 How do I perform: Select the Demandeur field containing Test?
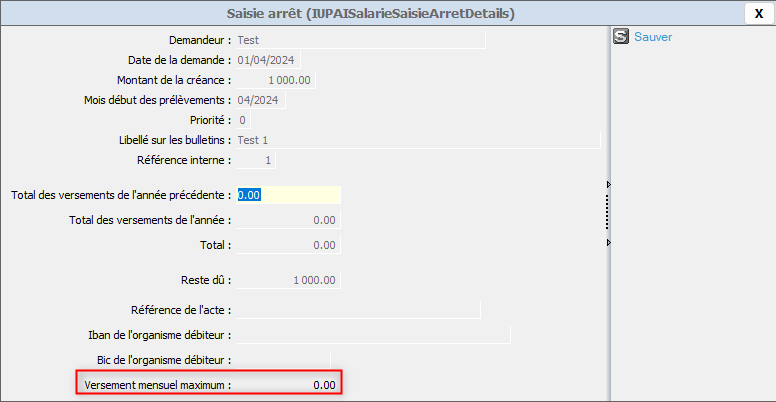(x=359, y=40)
